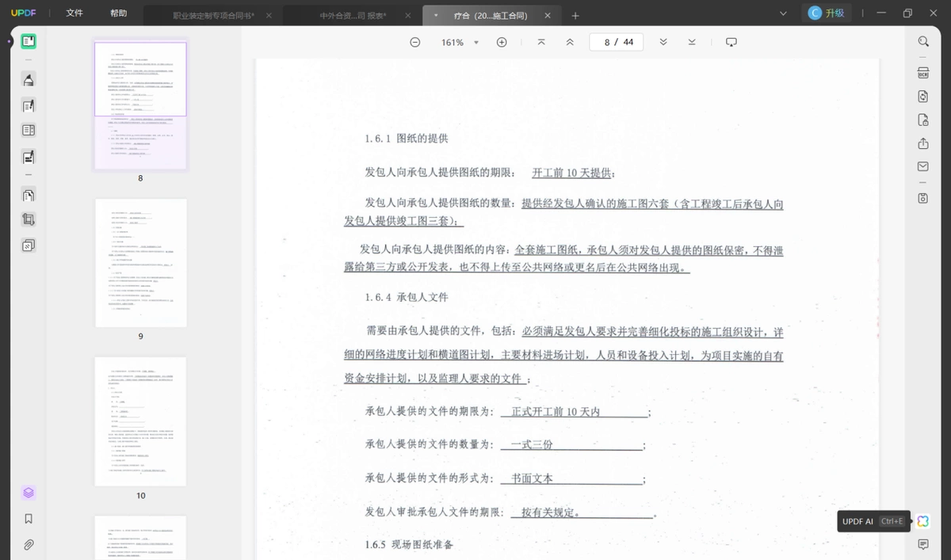Open the Reader mode icon in left sidebar
This screenshot has height=560, width=951.
click(29, 42)
